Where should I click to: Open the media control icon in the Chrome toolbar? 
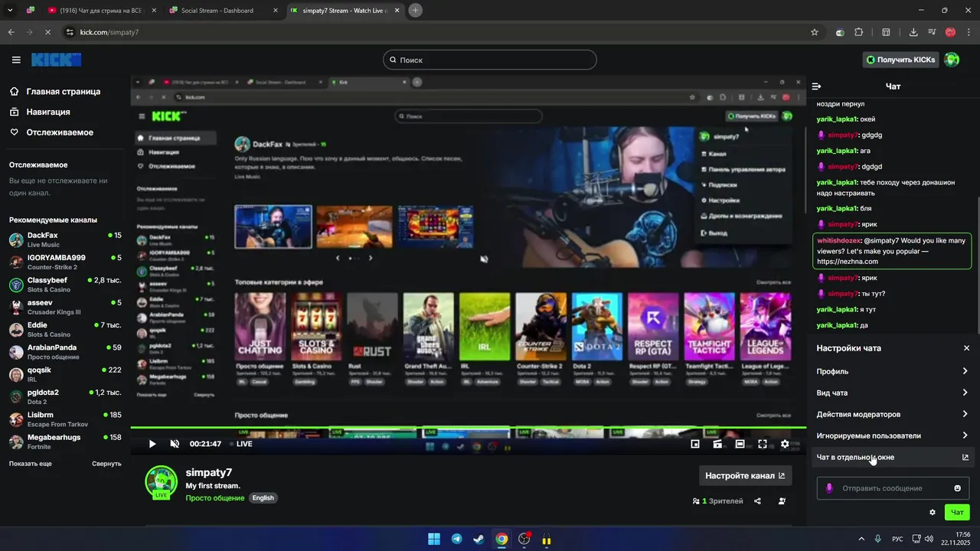[x=932, y=32]
